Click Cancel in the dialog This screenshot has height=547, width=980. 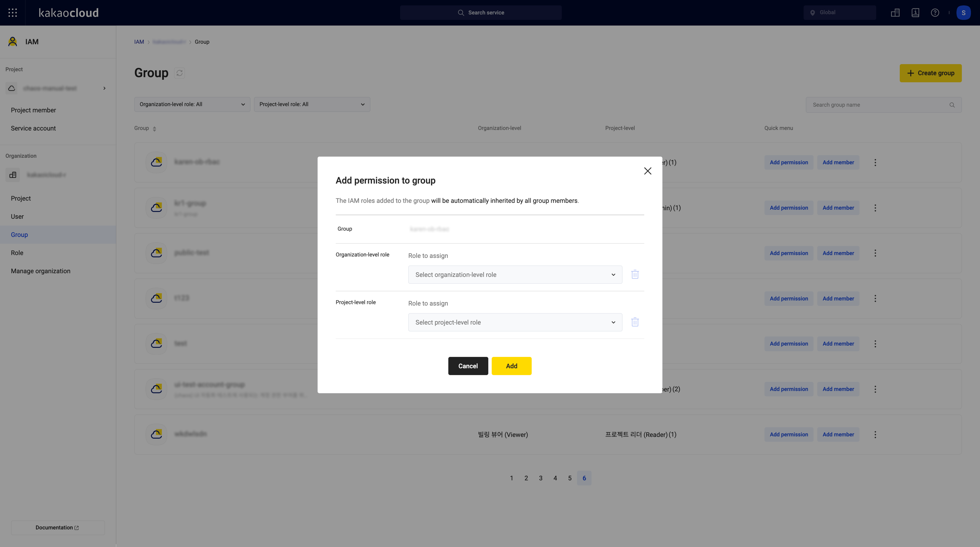point(468,366)
